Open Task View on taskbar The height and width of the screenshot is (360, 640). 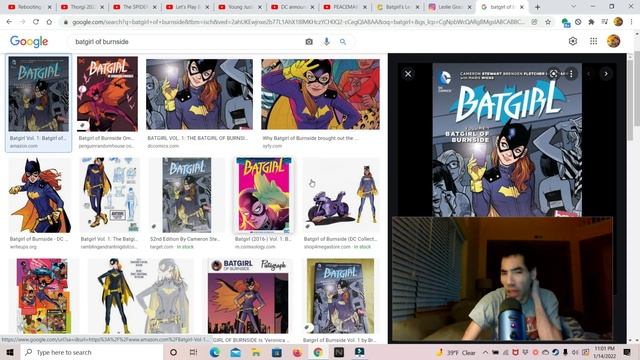(193, 352)
